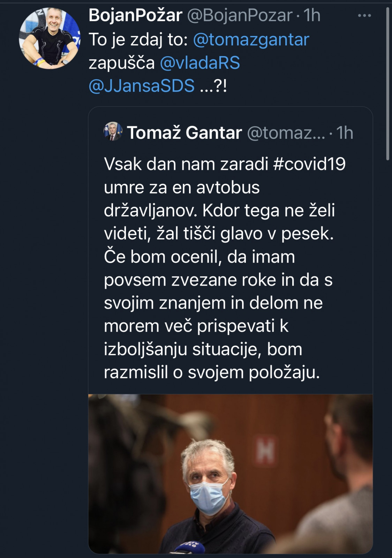Click the 1h timestamp beside @BojanPozar

pyautogui.click(x=312, y=15)
